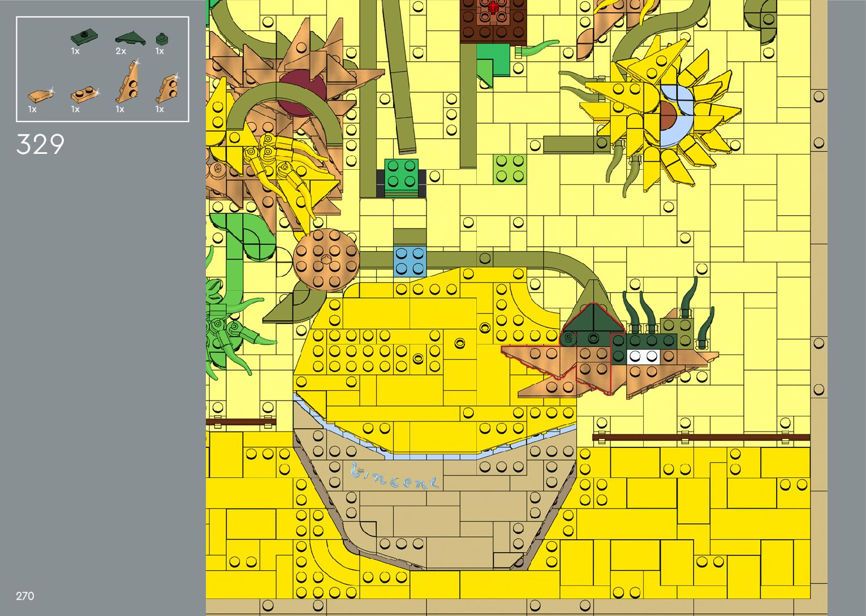
Task: Click the red cross on brown tile
Action: (493, 8)
